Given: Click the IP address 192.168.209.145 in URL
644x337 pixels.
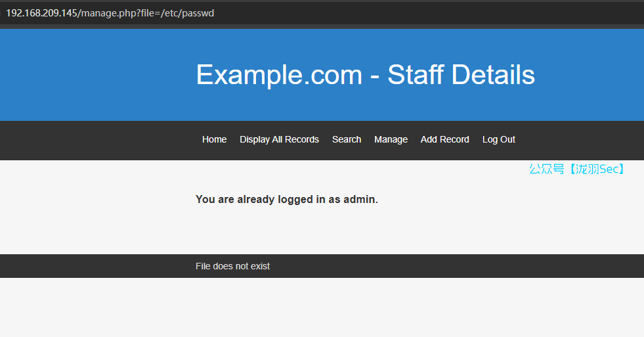Looking at the screenshot, I should [41, 13].
